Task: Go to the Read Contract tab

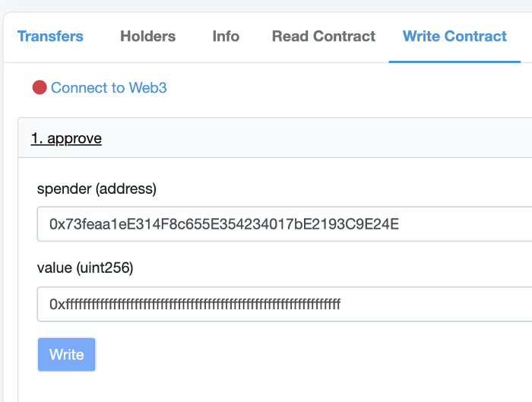Action: click(324, 36)
